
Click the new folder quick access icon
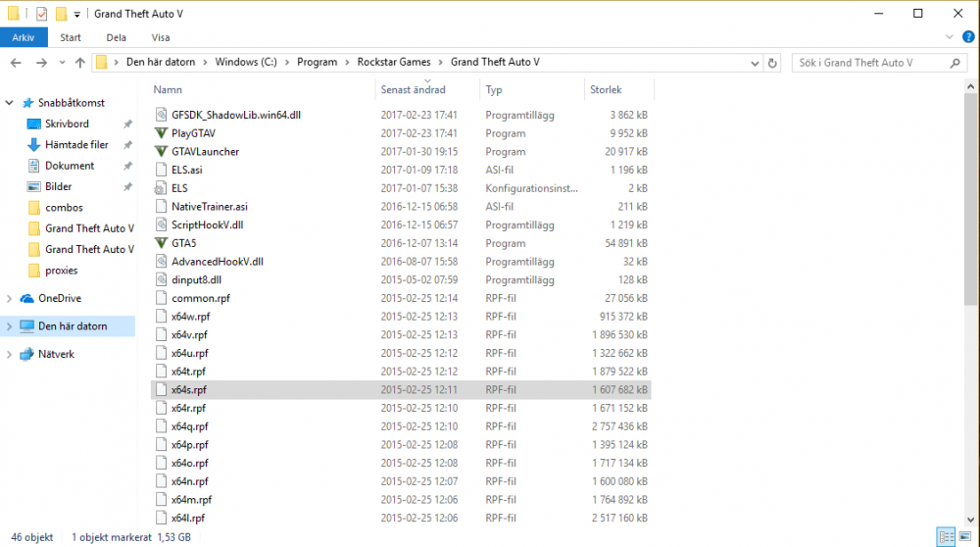click(x=61, y=14)
